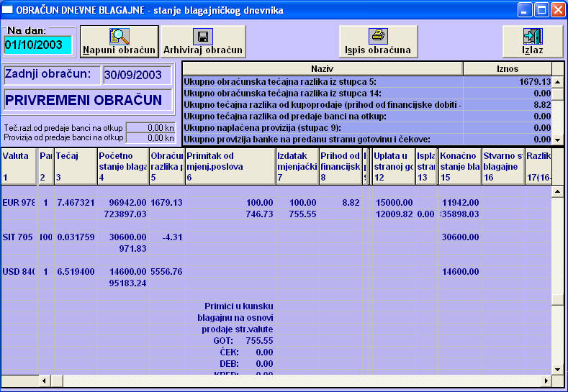Select the Tečaj column header
Image resolution: width=568 pixels, height=392 pixels.
coord(74,166)
